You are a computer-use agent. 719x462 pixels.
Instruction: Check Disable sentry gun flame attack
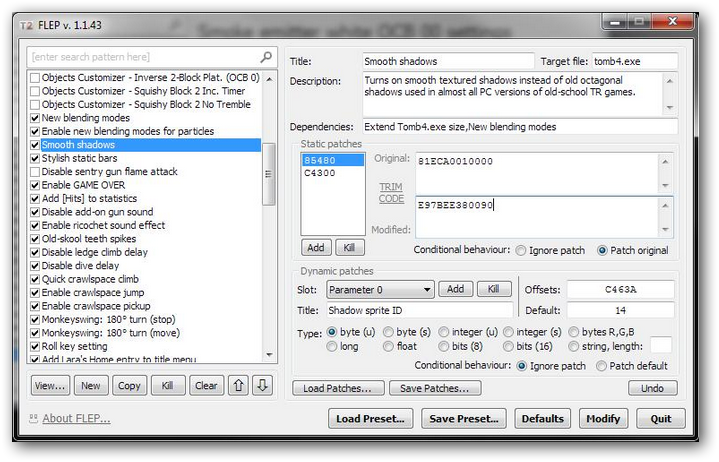[x=35, y=172]
